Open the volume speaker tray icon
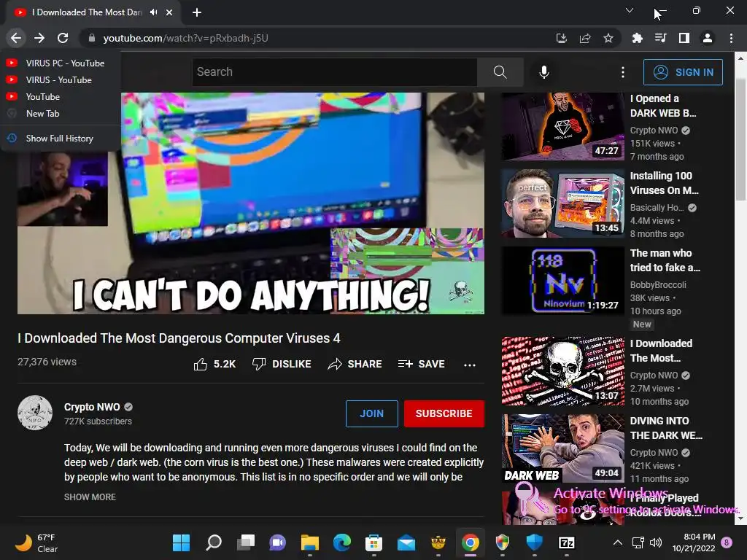 [x=656, y=542]
